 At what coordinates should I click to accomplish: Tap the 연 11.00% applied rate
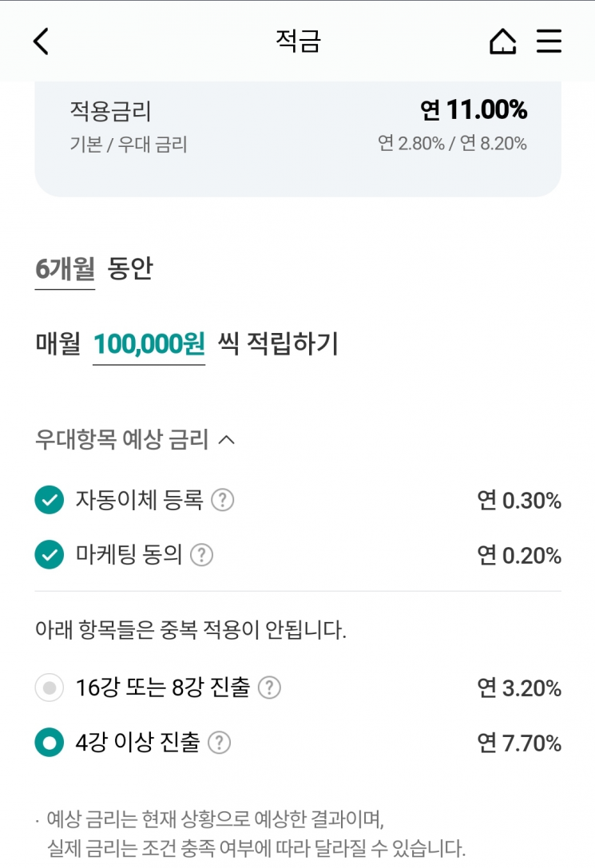[474, 109]
